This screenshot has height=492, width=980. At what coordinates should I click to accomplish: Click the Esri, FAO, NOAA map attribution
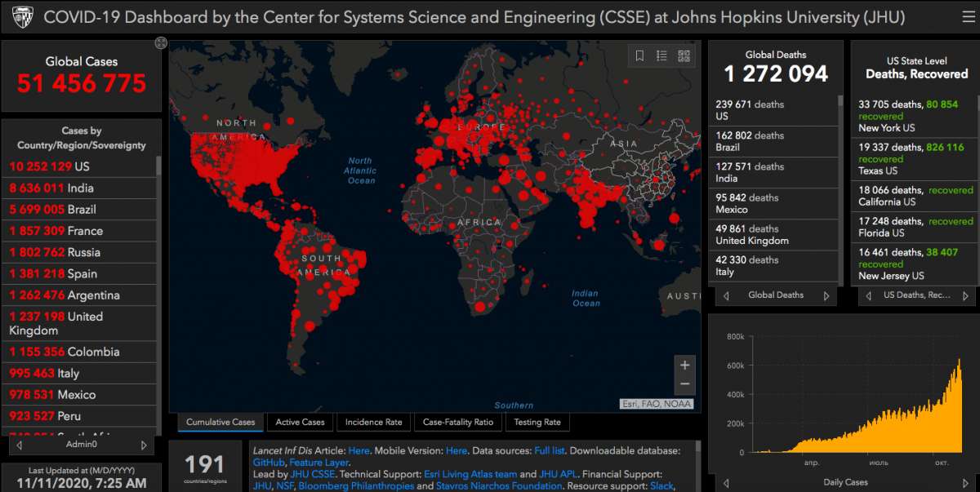[x=656, y=404]
